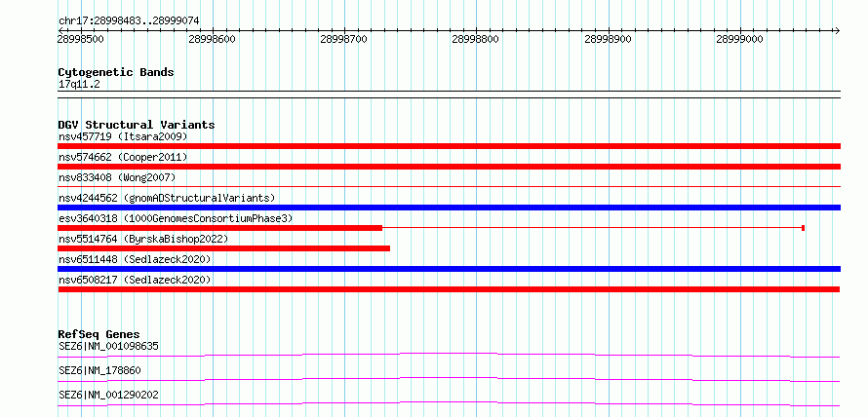Click the arrowhead at the ruler's right end
The height and width of the screenshot is (417, 868).
[x=838, y=30]
